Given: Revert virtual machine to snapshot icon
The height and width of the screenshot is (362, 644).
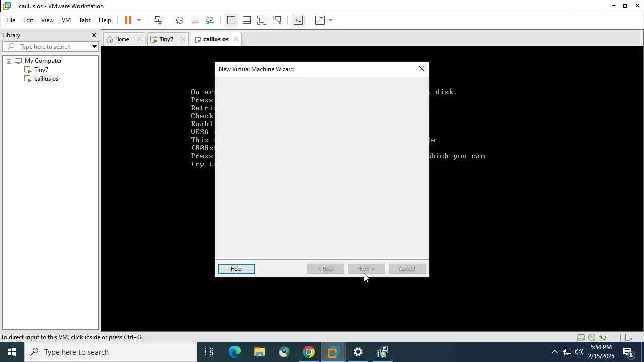Looking at the screenshot, I should click(195, 20).
